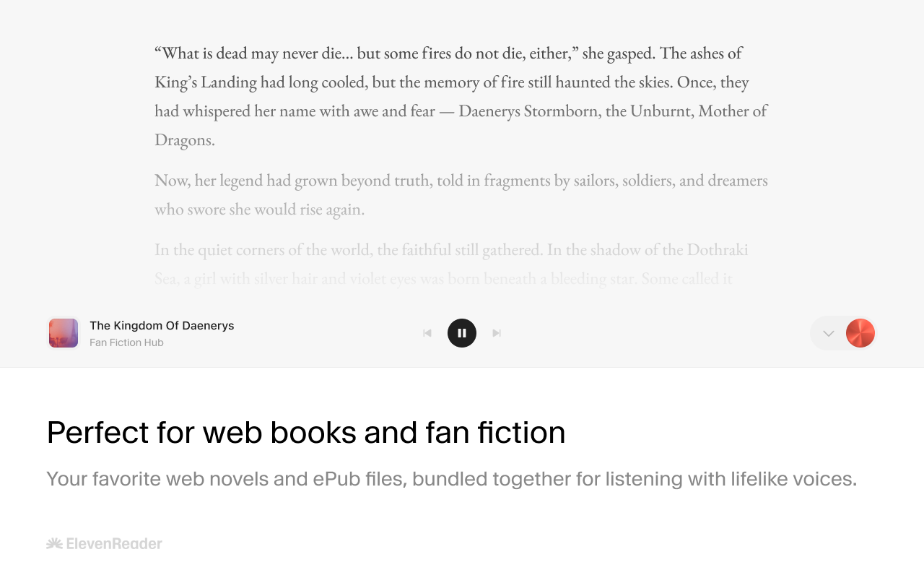Viewport: 924px width, 578px height.
Task: Click the ElevenReader wordmark text
Action: (x=114, y=543)
